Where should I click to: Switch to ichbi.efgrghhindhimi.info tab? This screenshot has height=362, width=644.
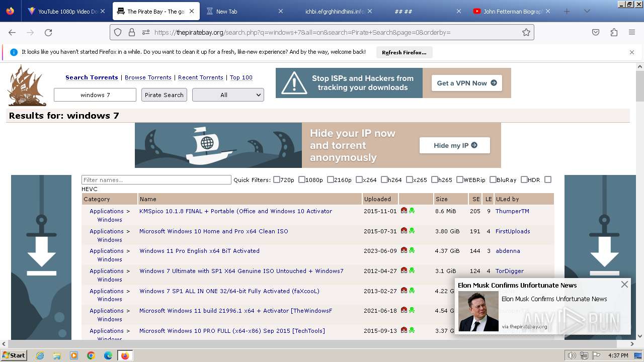click(x=335, y=11)
